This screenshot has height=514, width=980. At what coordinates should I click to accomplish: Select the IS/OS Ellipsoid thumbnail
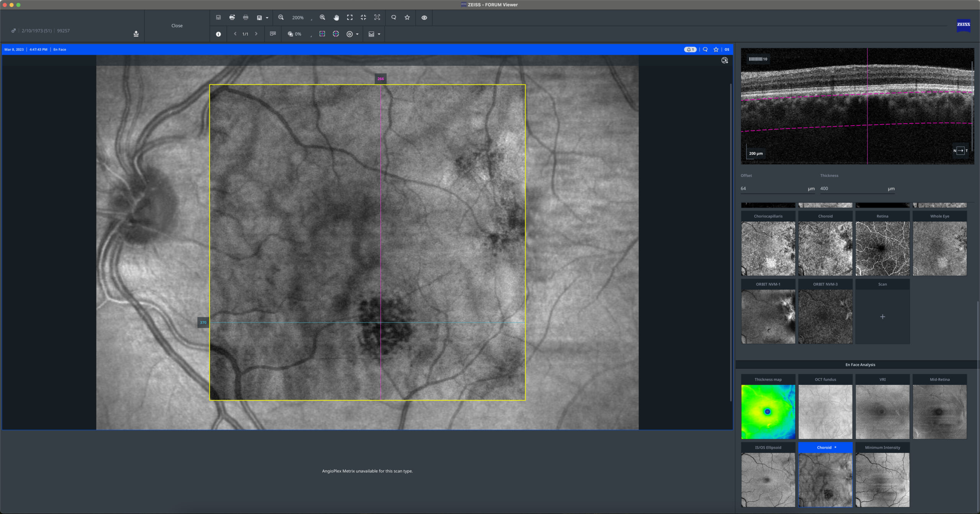768,475
